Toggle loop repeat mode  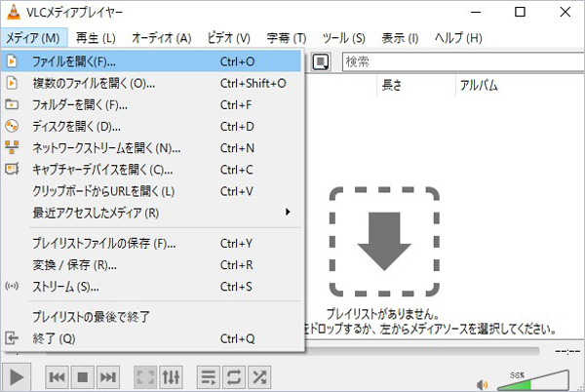click(234, 377)
